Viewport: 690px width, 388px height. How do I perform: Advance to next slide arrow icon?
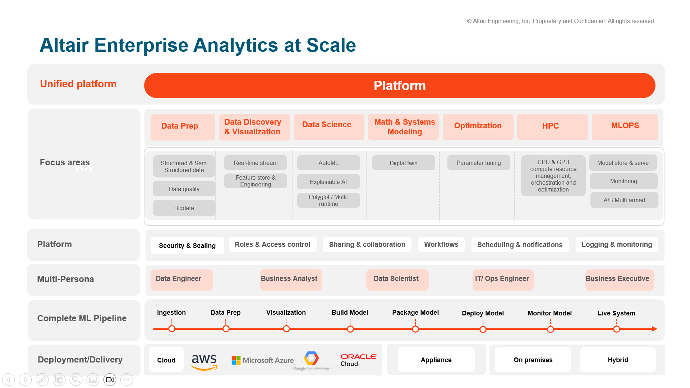(25, 379)
